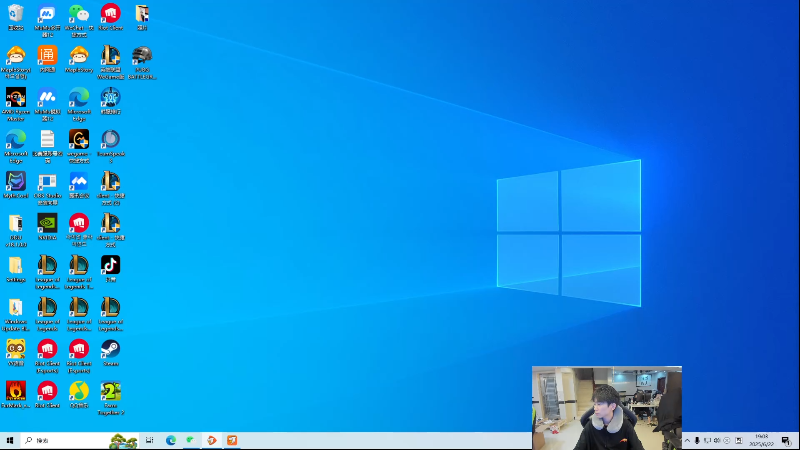This screenshot has height=450, width=800.
Task: Open the volume control tray icon
Action: click(x=717, y=441)
